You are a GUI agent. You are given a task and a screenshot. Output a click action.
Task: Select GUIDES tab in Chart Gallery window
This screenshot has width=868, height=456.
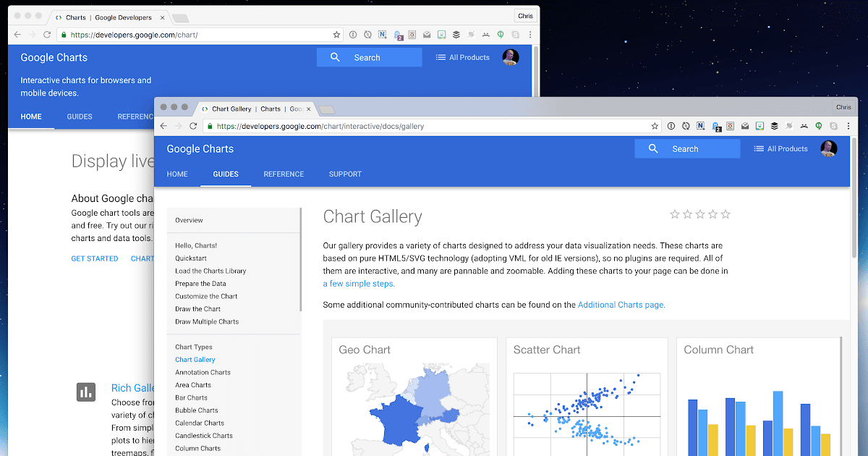226,174
